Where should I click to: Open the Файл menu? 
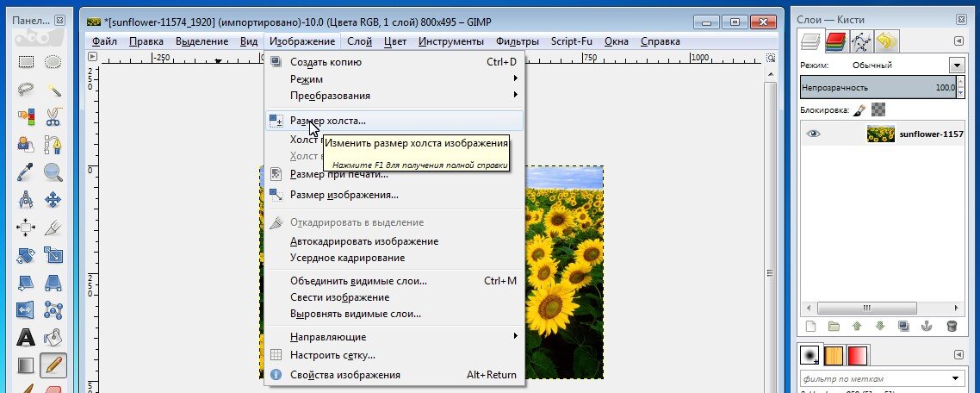tap(104, 41)
